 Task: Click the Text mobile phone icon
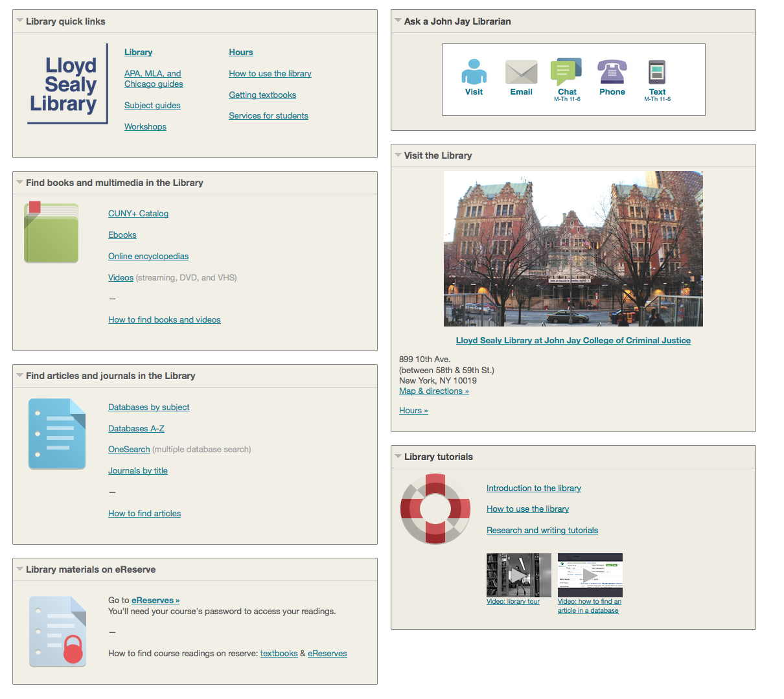pos(657,72)
